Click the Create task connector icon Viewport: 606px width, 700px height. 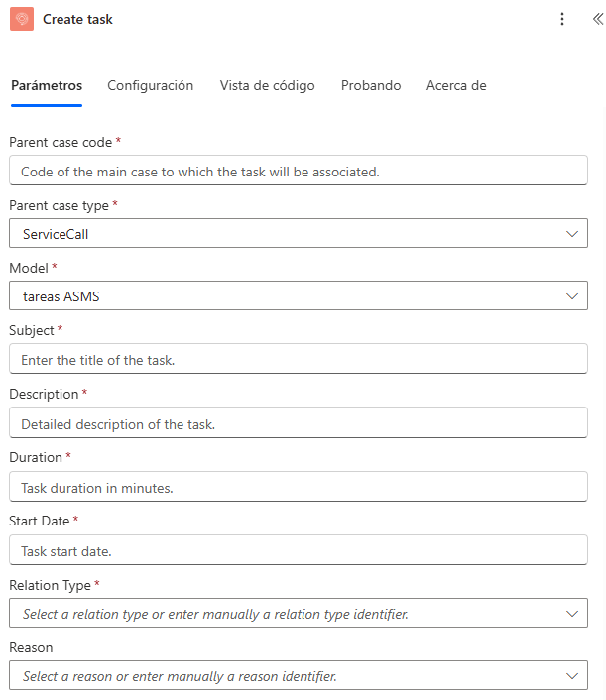(x=23, y=19)
